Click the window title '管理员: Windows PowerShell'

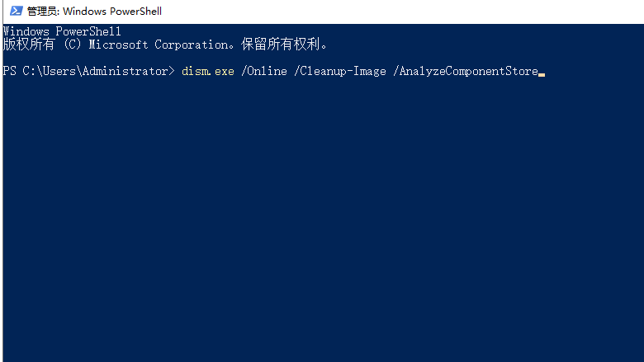[x=94, y=12]
